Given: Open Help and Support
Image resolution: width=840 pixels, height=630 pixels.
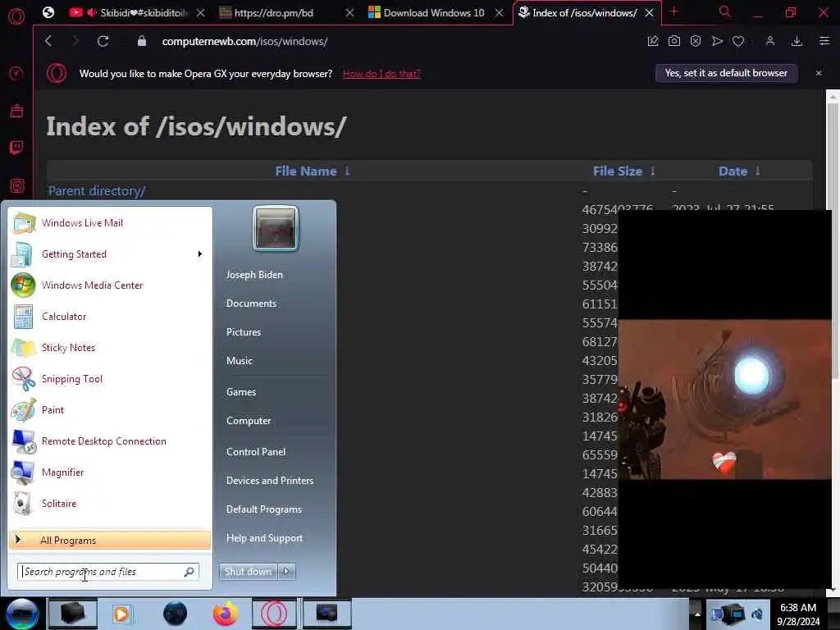Looking at the screenshot, I should point(264,538).
